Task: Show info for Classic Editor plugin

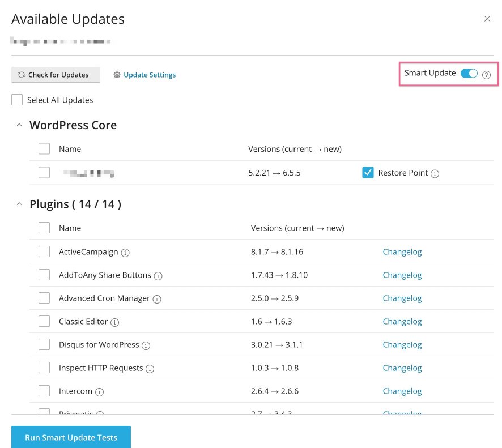Action: click(x=114, y=322)
